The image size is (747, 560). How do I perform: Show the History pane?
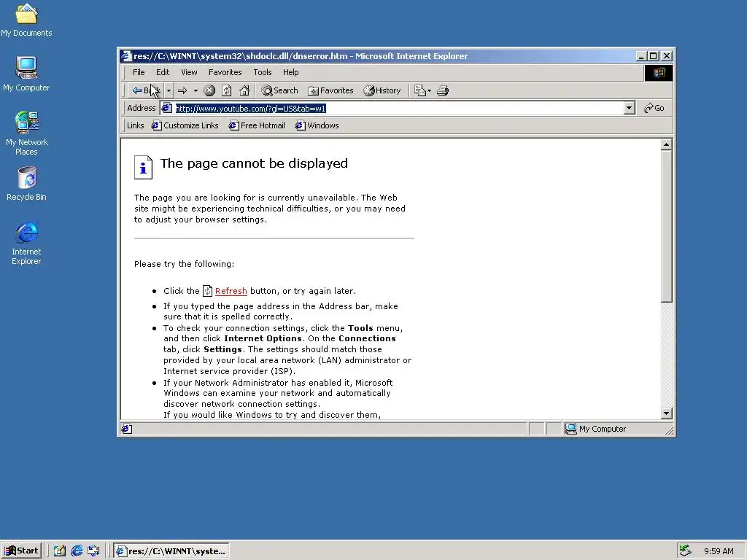382,90
